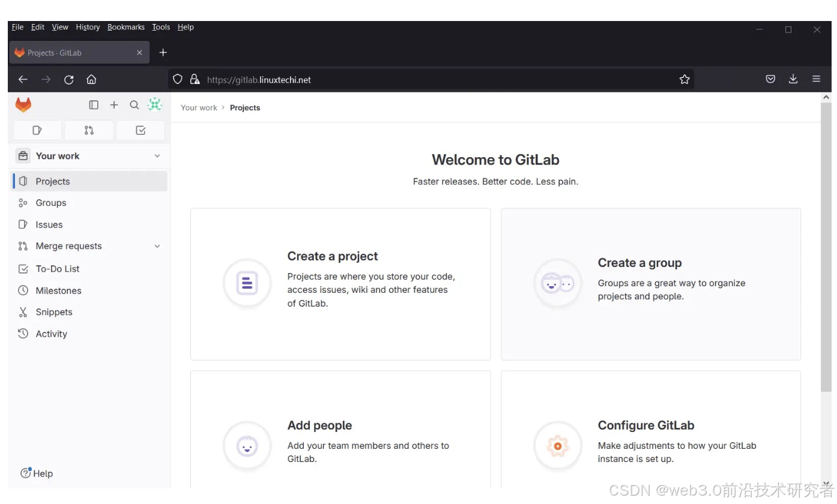Expand the Merge requests chevron in the sidebar
Image resolution: width=837 pixels, height=504 pixels.
pos(157,246)
